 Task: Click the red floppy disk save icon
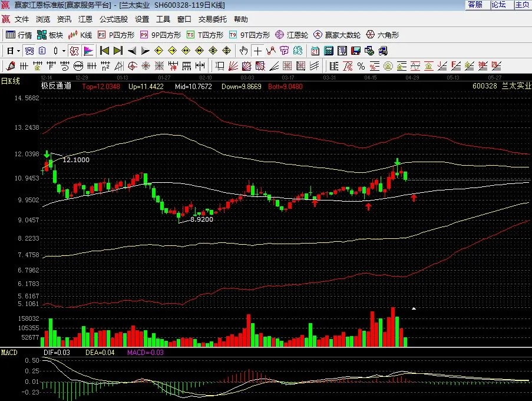[x=356, y=51]
